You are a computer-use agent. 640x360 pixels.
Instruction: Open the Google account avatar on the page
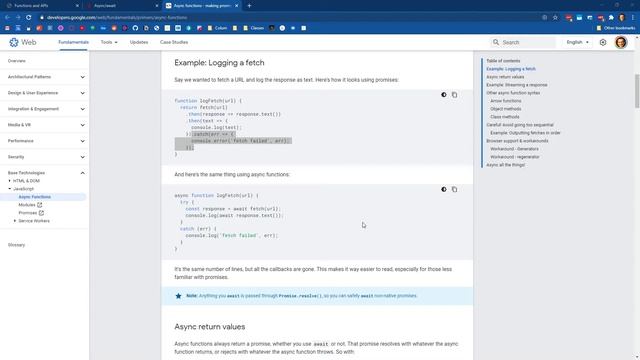pos(621,42)
